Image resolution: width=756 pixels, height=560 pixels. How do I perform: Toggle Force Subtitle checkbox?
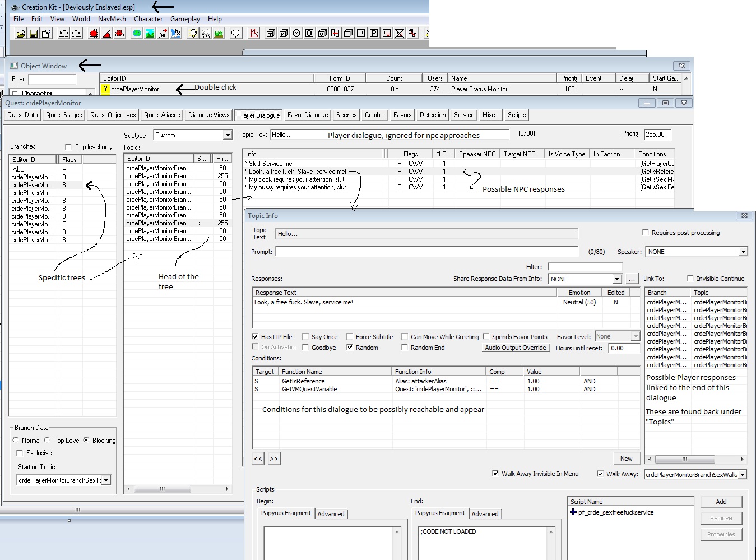pos(350,337)
